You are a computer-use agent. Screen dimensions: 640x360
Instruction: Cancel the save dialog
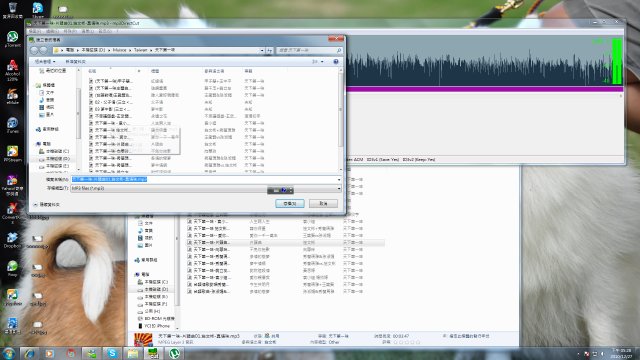pos(323,203)
